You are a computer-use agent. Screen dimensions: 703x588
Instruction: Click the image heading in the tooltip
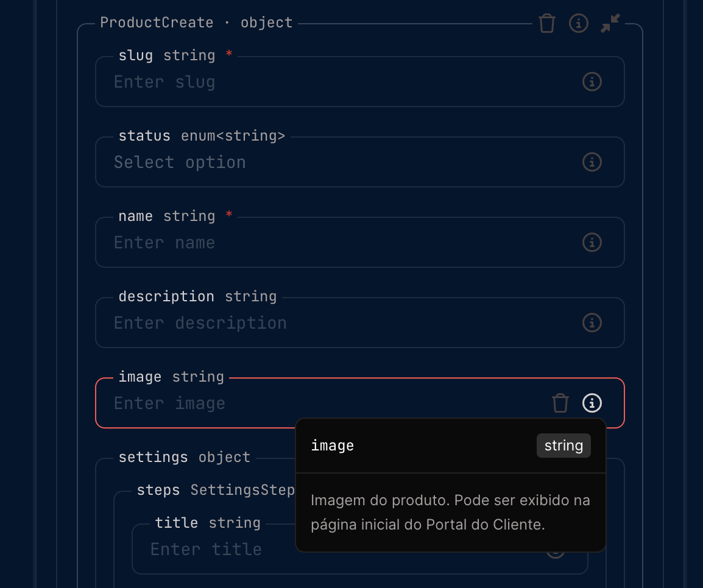click(332, 446)
